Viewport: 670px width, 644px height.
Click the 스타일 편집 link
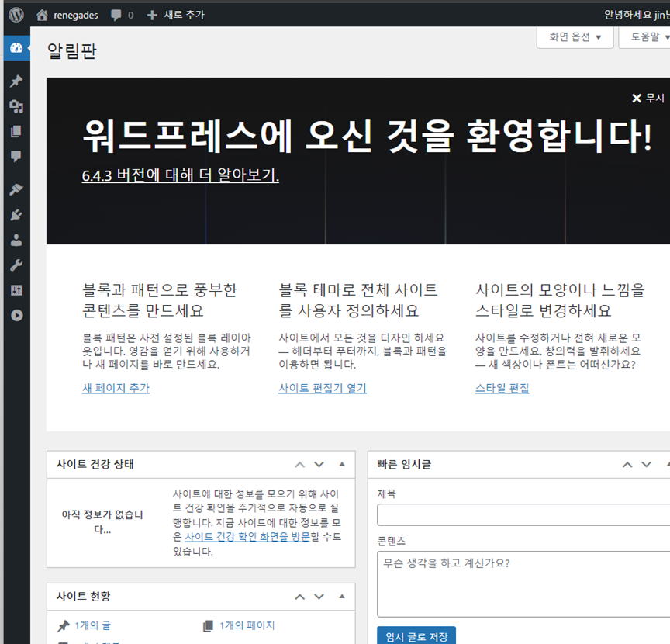coord(502,388)
